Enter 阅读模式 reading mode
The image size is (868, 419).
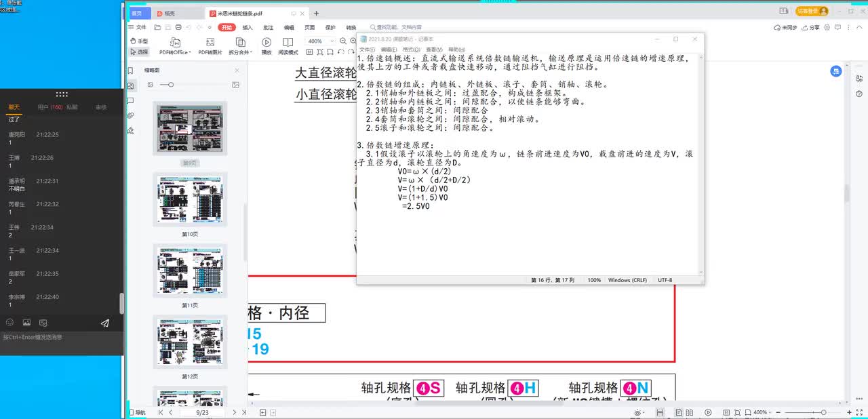click(x=288, y=46)
